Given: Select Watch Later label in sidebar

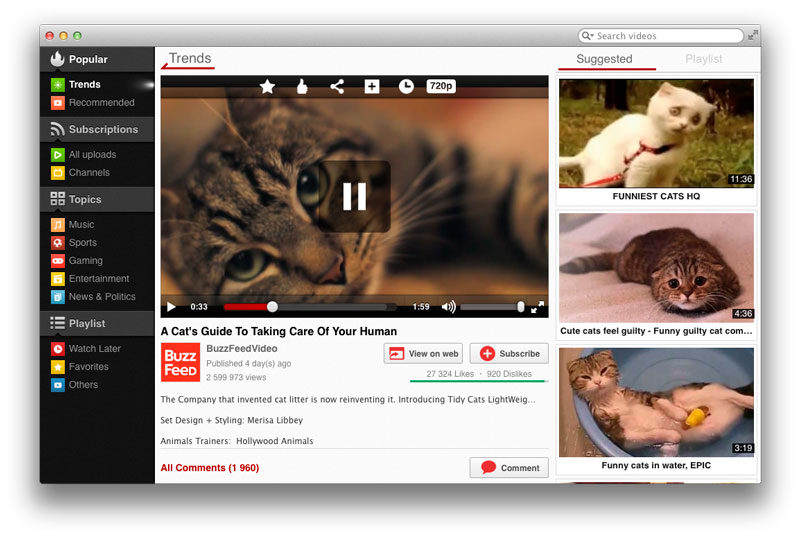Looking at the screenshot, I should 95,349.
